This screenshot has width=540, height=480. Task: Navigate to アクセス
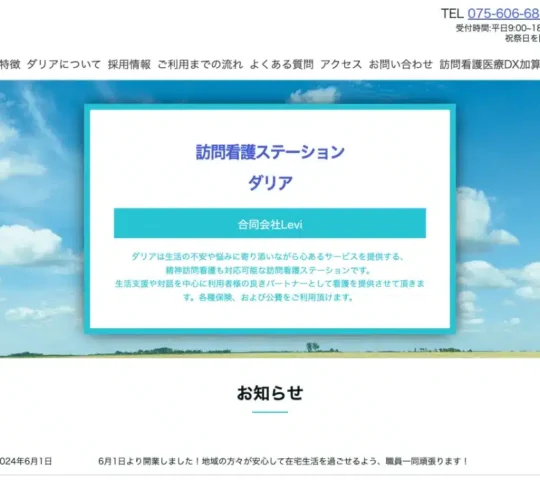pos(341,64)
